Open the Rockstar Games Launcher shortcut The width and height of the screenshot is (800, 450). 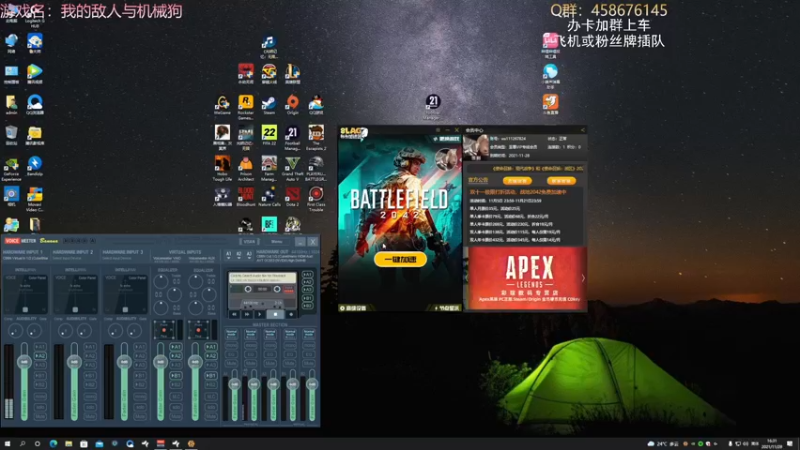tap(245, 106)
